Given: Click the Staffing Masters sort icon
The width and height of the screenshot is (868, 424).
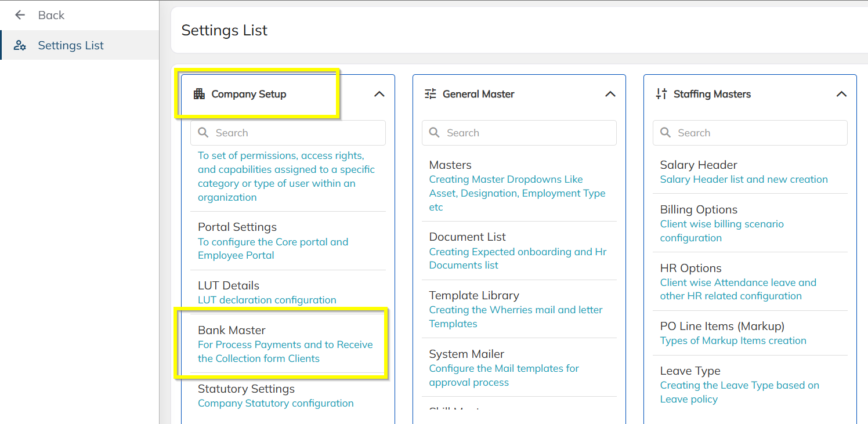Looking at the screenshot, I should tap(661, 94).
